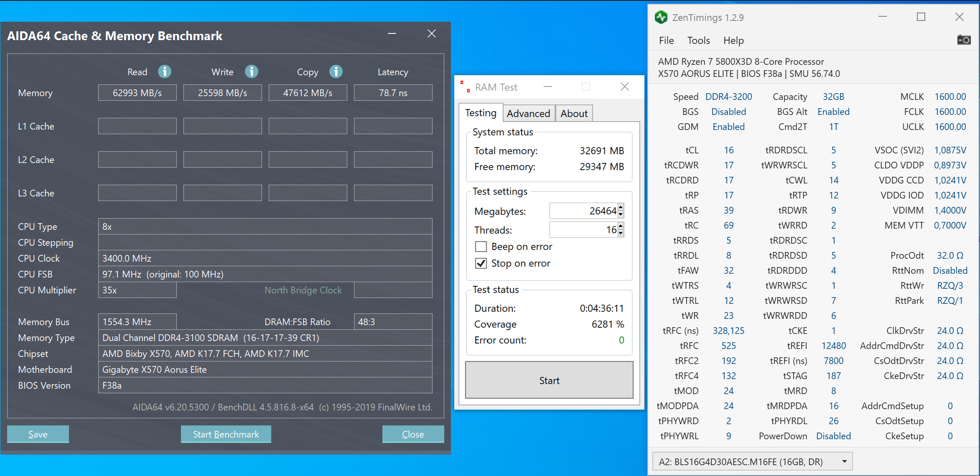
Task: Open the About tab in RAM Test
Action: (574, 113)
